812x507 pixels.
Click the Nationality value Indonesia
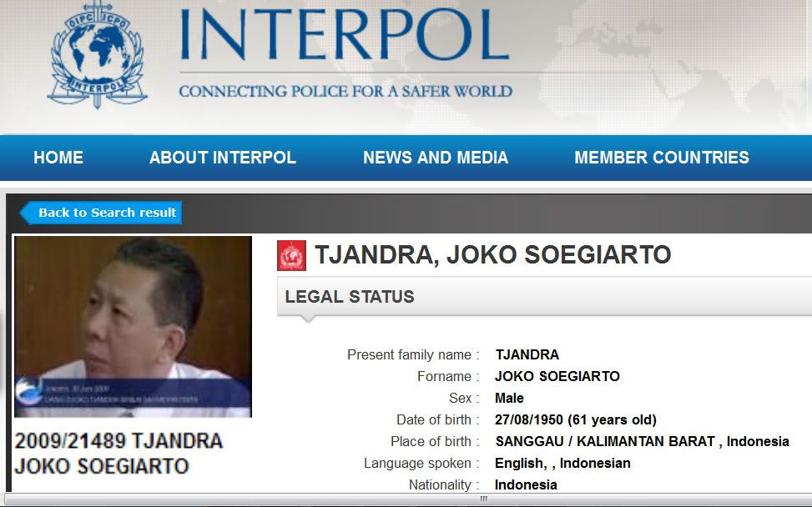(x=526, y=484)
